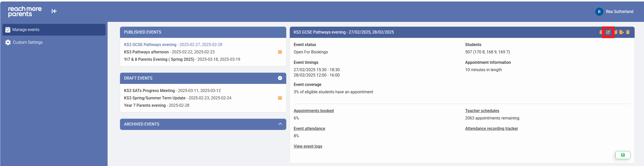Viewport: 644px width, 166px height.
Task: Add a new draft event with plus icon
Action: (x=280, y=78)
